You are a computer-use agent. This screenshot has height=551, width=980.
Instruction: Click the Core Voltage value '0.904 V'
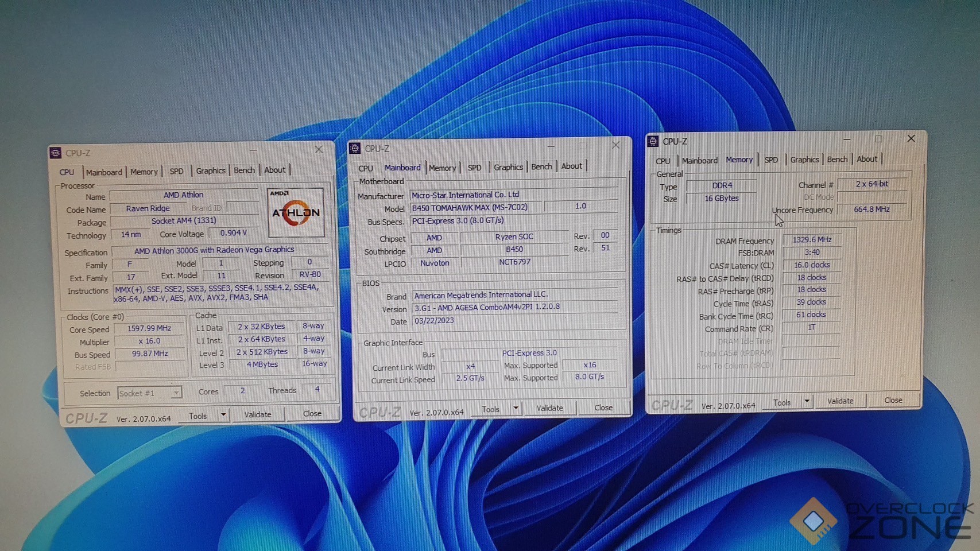pyautogui.click(x=234, y=233)
